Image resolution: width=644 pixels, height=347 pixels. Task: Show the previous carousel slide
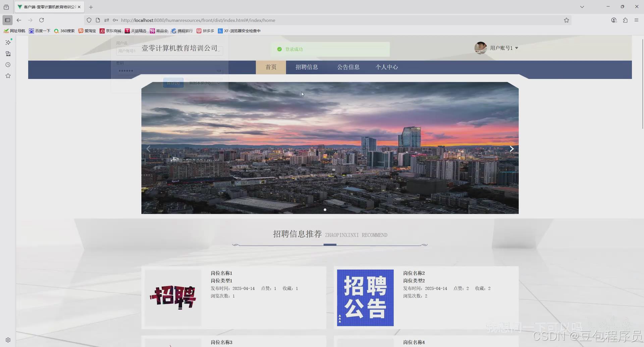pyautogui.click(x=148, y=149)
